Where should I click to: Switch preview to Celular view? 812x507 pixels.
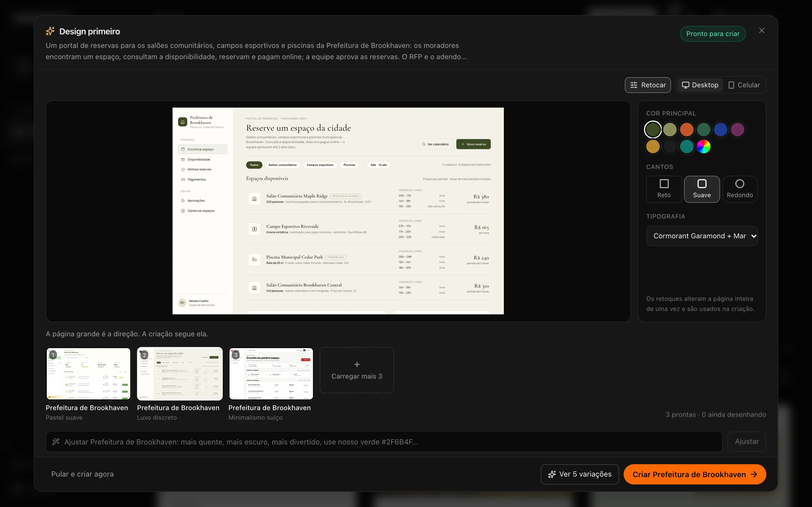744,85
